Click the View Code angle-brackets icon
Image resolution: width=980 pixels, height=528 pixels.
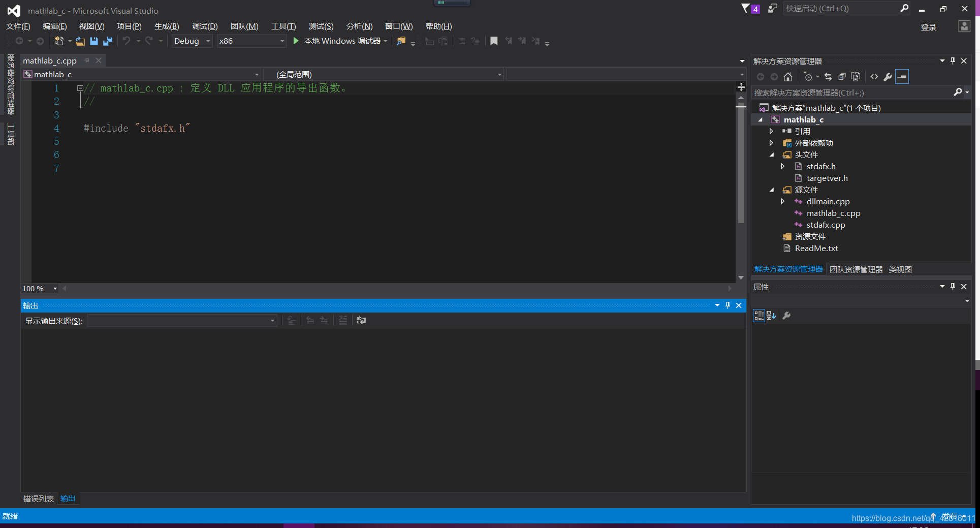click(x=874, y=77)
